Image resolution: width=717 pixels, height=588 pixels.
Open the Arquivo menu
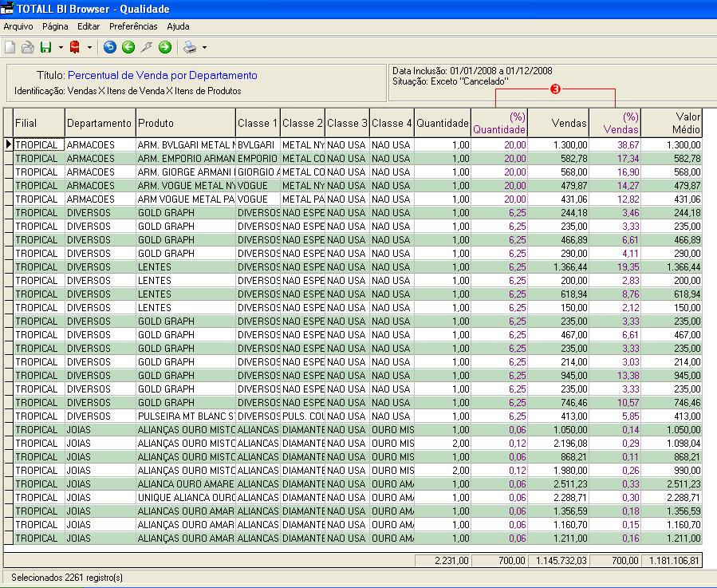(x=18, y=26)
